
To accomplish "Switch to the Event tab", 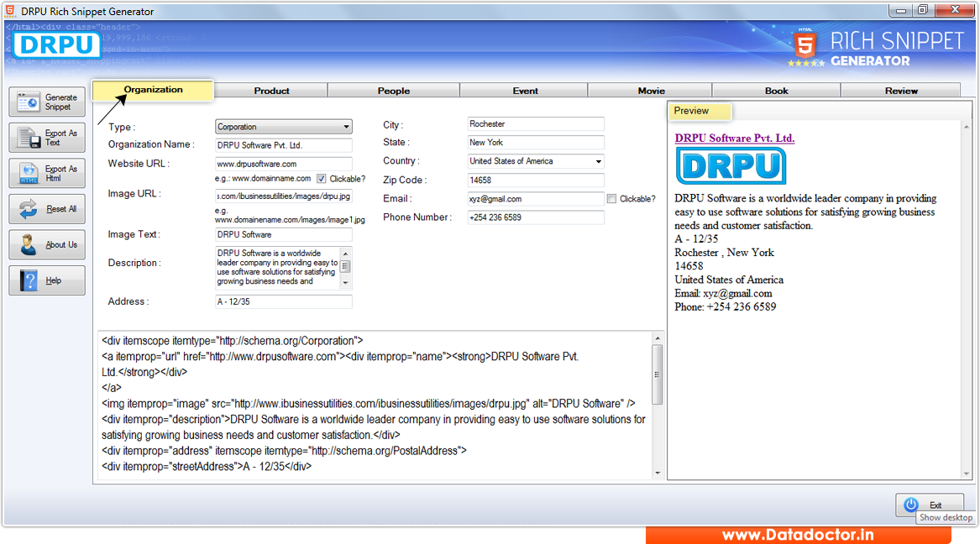I will 525,91.
